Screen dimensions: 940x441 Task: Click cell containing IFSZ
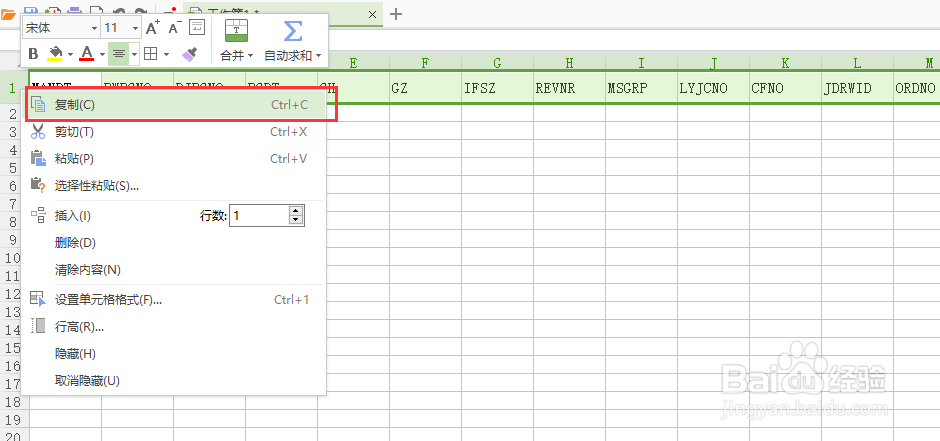point(498,88)
